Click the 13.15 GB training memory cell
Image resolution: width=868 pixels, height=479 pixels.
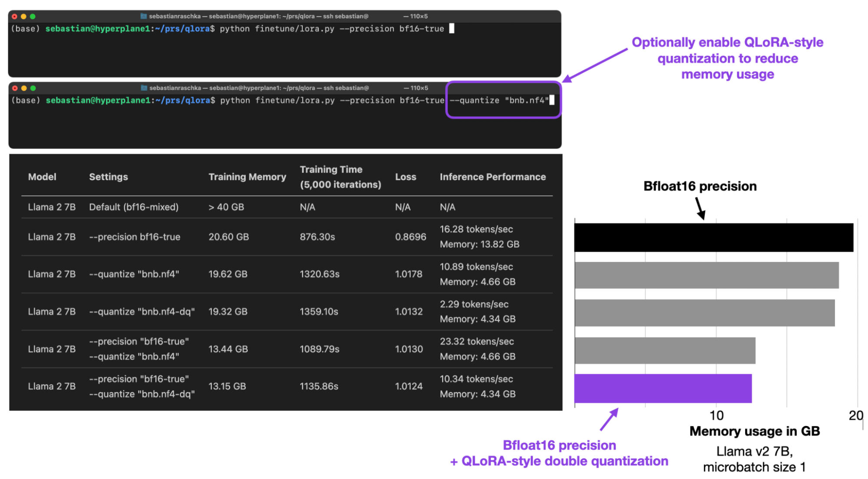click(x=227, y=386)
